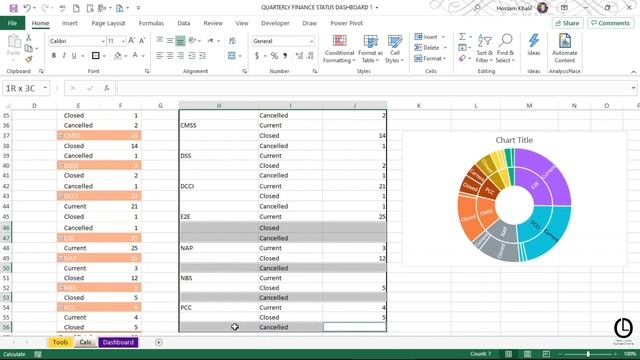
Task: Switch to Page Layout view in status bar
Action: 527,354
